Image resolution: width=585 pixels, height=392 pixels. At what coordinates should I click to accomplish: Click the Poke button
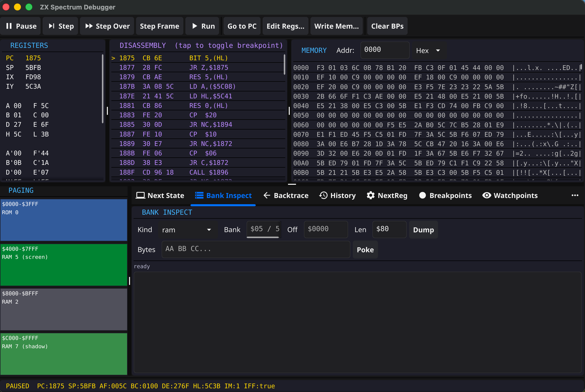pyautogui.click(x=365, y=250)
